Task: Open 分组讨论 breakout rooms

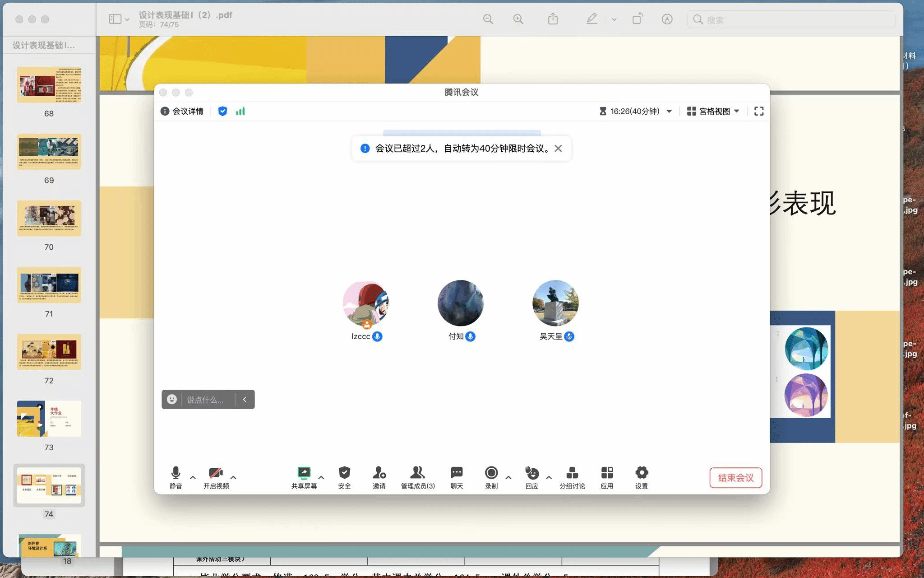Action: point(572,478)
